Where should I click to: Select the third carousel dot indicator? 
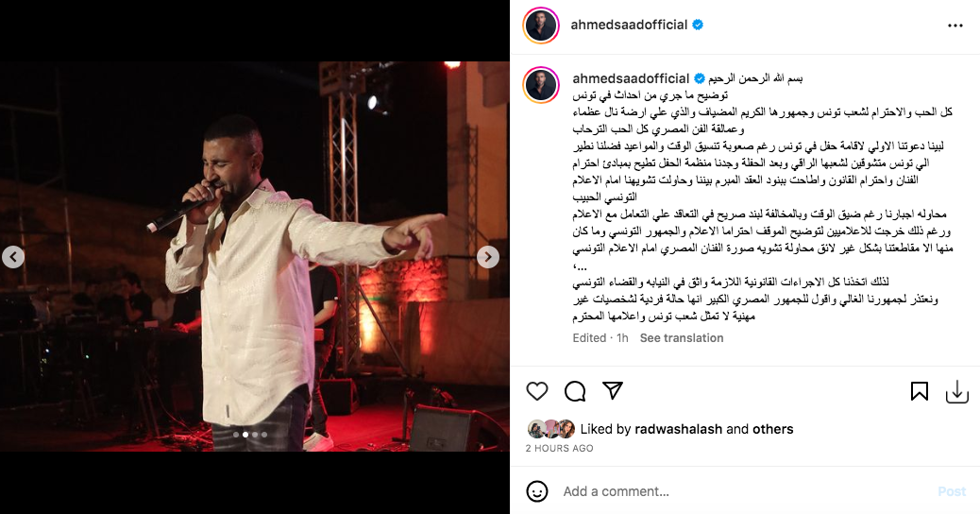pos(254,434)
